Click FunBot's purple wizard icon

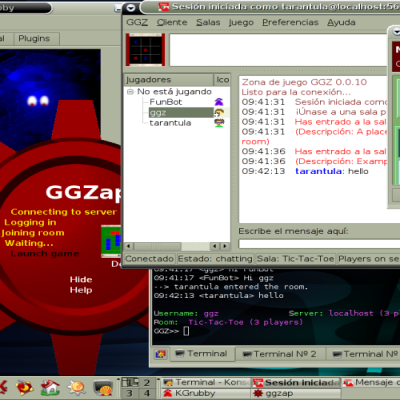219,102
